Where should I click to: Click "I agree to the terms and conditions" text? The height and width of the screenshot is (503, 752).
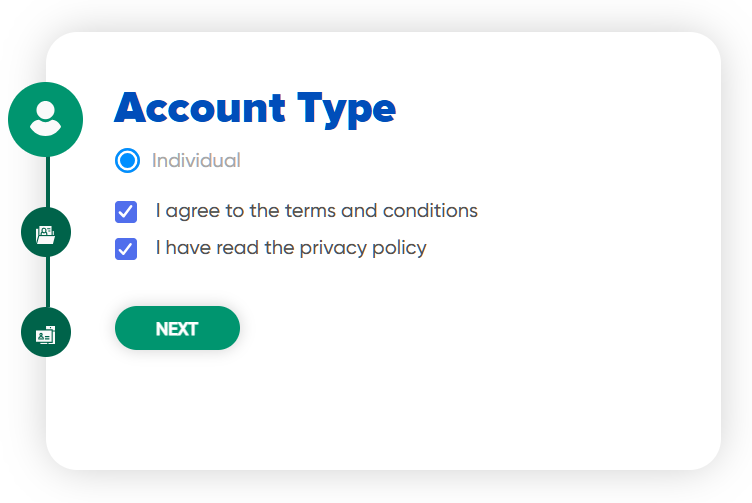coord(316,211)
